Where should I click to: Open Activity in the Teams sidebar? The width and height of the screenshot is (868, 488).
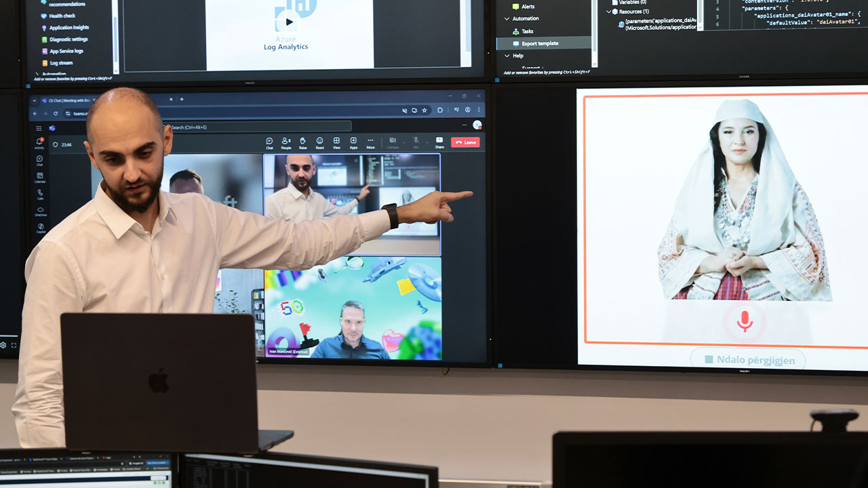click(x=39, y=142)
